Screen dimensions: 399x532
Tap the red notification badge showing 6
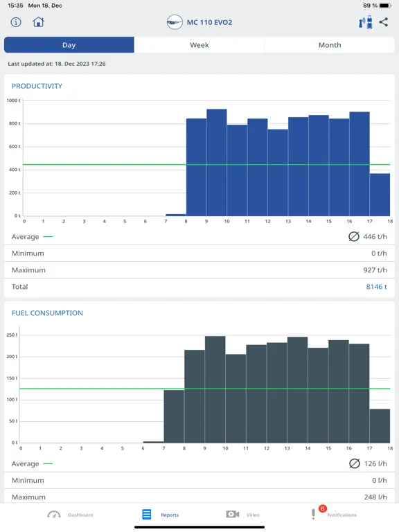tap(322, 508)
